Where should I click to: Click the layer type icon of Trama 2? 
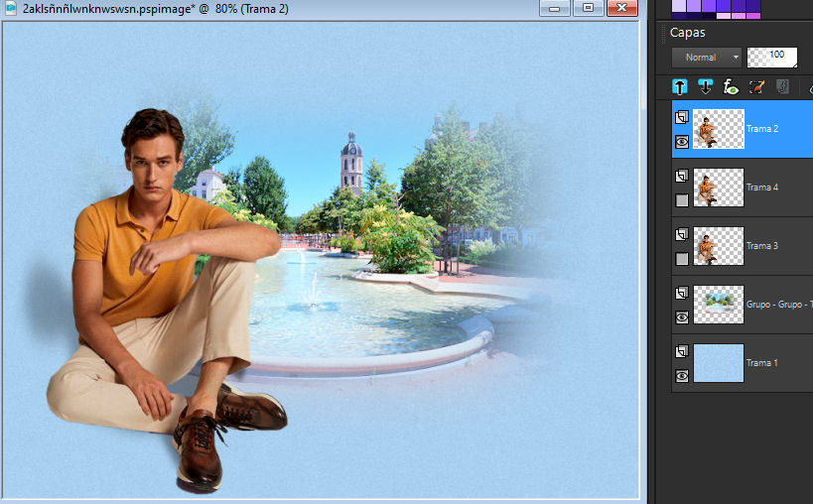click(x=682, y=118)
